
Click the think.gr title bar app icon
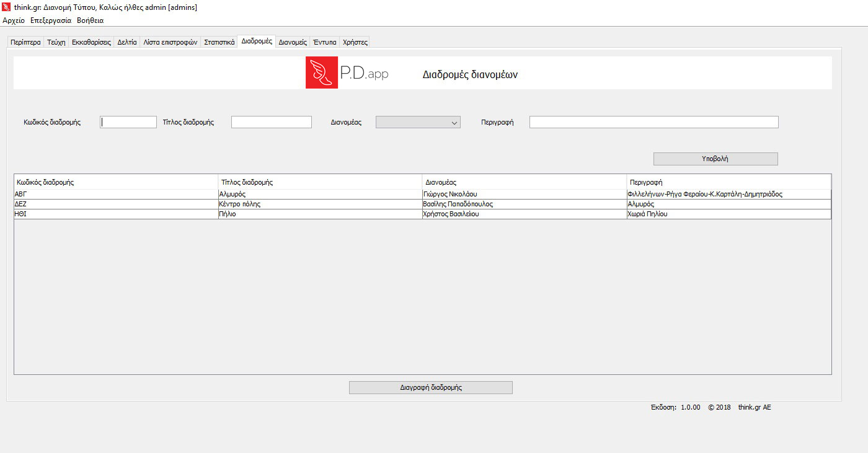6,7
